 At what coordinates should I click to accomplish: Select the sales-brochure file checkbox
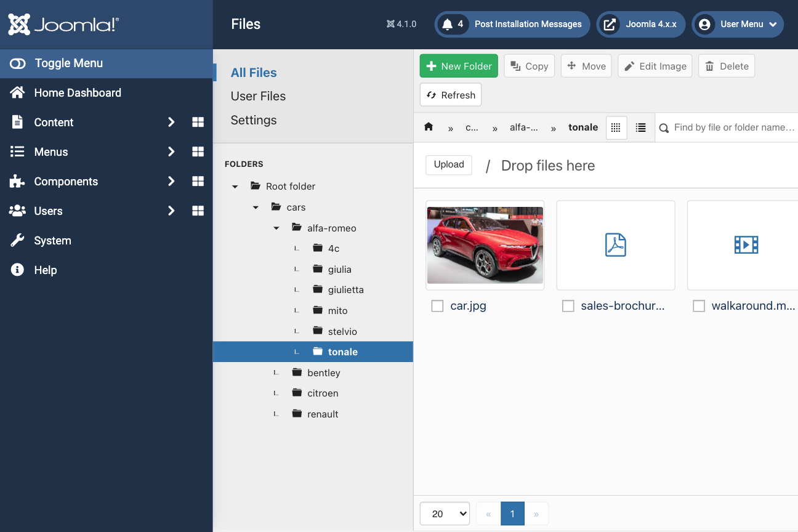click(x=568, y=306)
